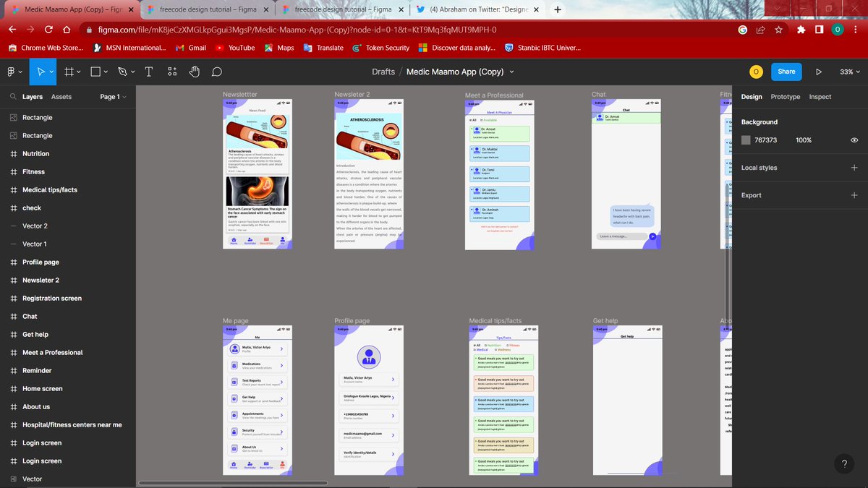Add a local style with plus icon
This screenshot has width=868, height=488.
[854, 168]
